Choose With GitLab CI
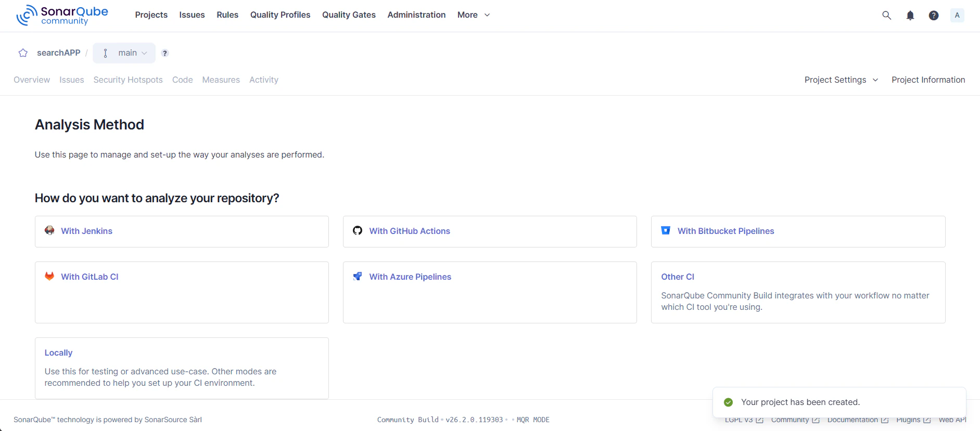 (x=182, y=292)
